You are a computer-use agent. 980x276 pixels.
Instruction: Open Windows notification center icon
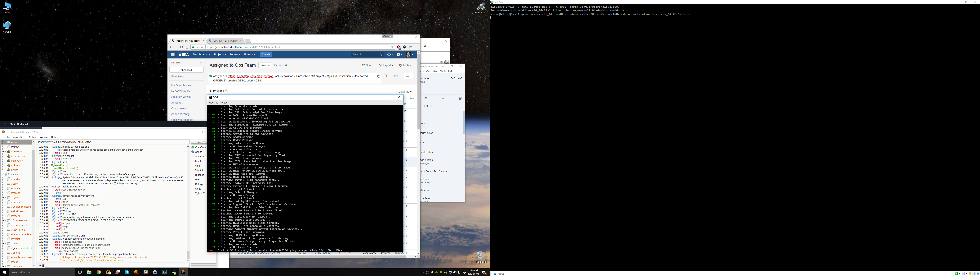click(x=484, y=272)
